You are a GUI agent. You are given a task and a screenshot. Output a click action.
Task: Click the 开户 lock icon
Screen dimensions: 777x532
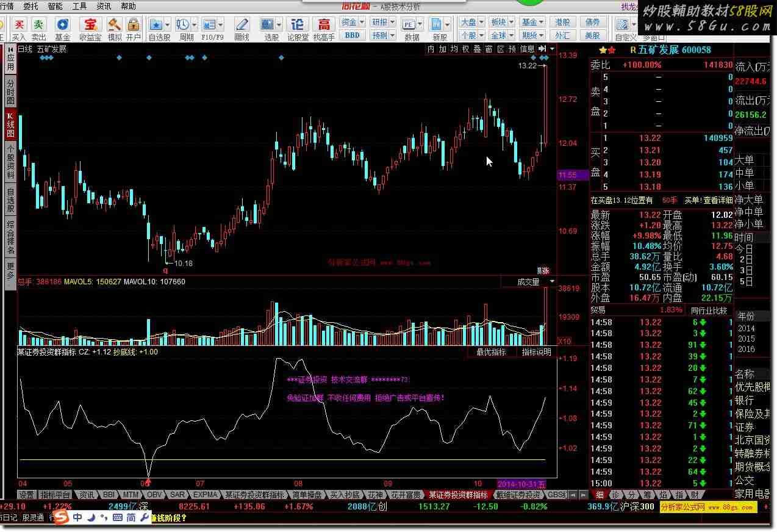133,24
